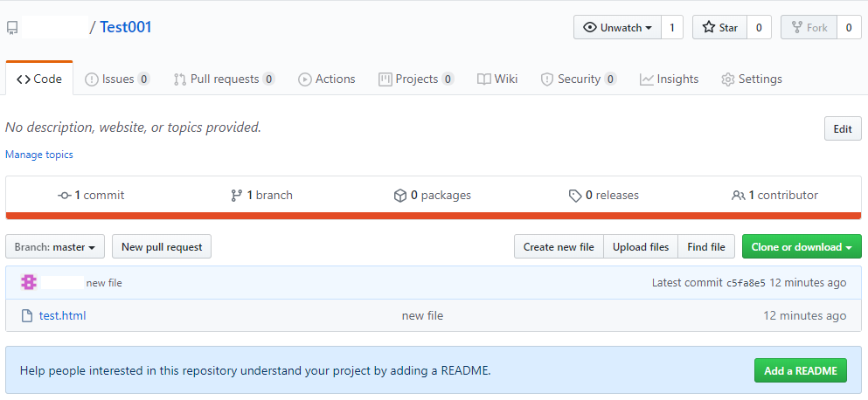Click the New pull request button
868x400 pixels.
coord(162,247)
